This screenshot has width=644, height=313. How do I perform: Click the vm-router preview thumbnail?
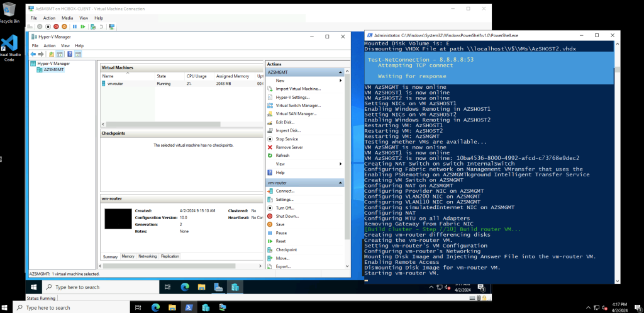(x=118, y=219)
